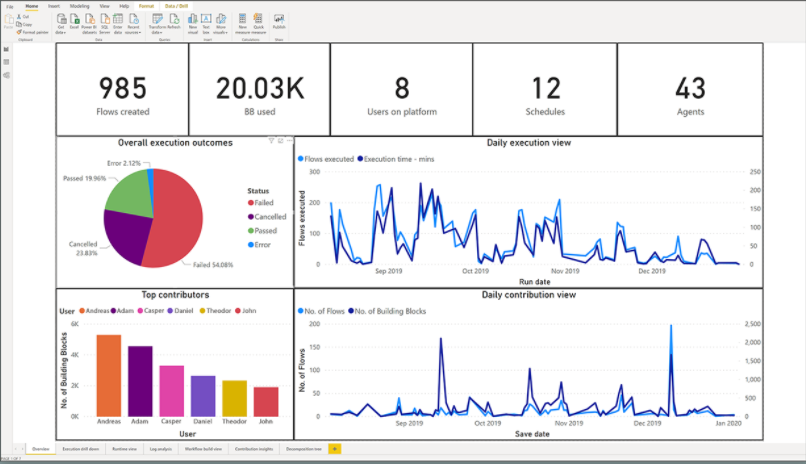
Task: Click the No. of Flows legend entry
Action: click(x=321, y=311)
